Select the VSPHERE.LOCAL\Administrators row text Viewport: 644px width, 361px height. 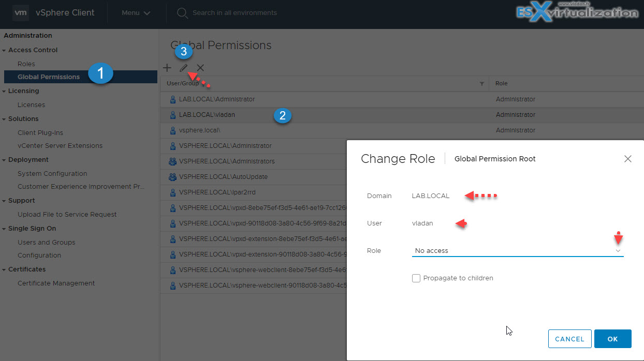coord(227,161)
